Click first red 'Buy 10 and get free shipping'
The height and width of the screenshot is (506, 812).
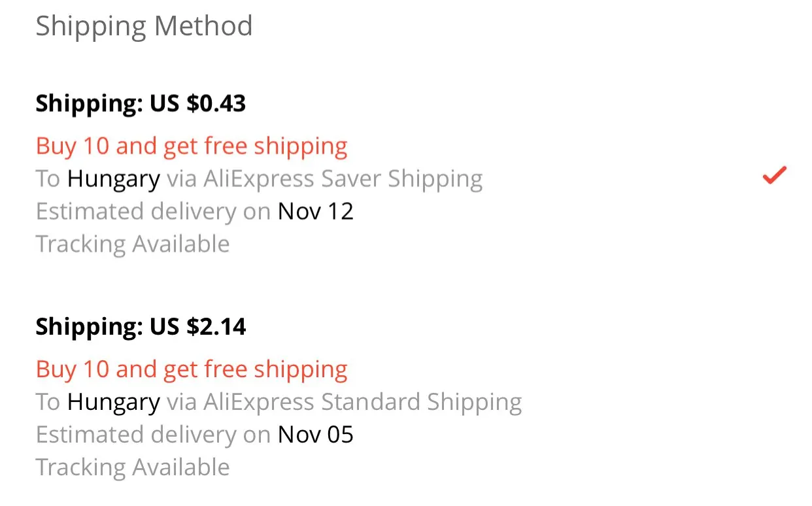(192, 146)
